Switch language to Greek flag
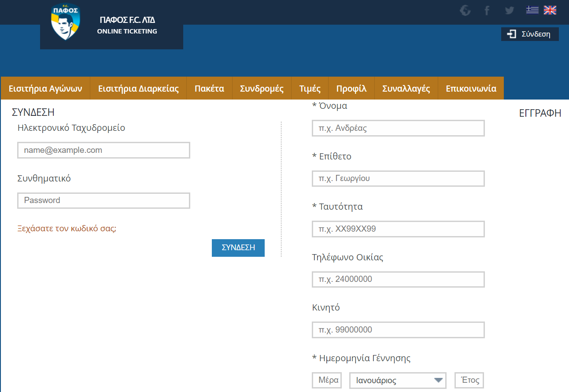This screenshot has width=569, height=392. pos(532,10)
